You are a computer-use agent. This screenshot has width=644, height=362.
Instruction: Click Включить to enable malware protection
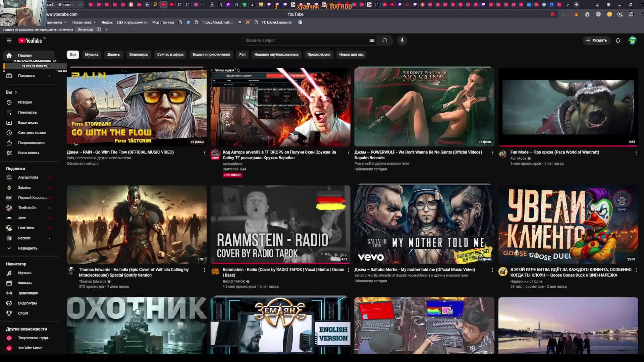point(85,29)
